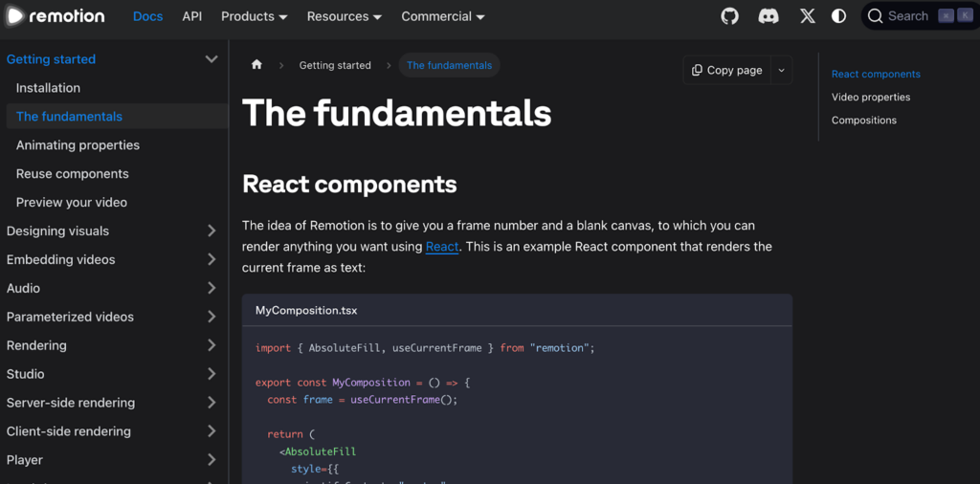Toggle dark/light theme mode
980x484 pixels.
coord(839,16)
